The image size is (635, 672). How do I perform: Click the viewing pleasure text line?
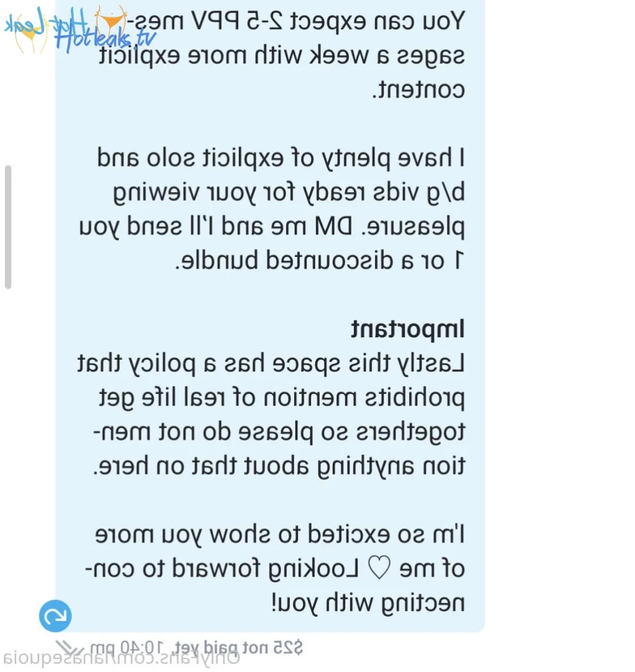coord(289,209)
